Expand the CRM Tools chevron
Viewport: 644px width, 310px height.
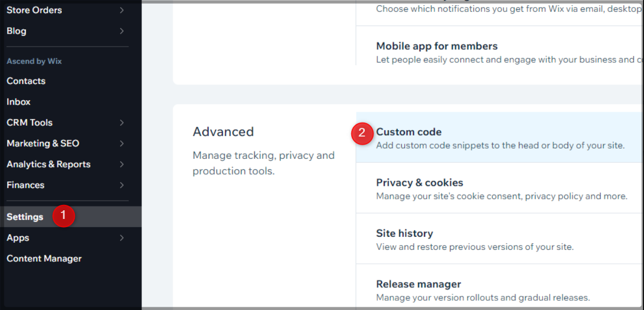point(121,122)
